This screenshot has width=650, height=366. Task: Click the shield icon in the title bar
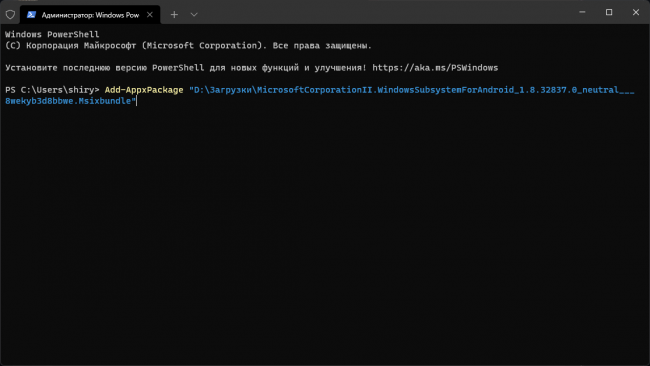point(10,15)
